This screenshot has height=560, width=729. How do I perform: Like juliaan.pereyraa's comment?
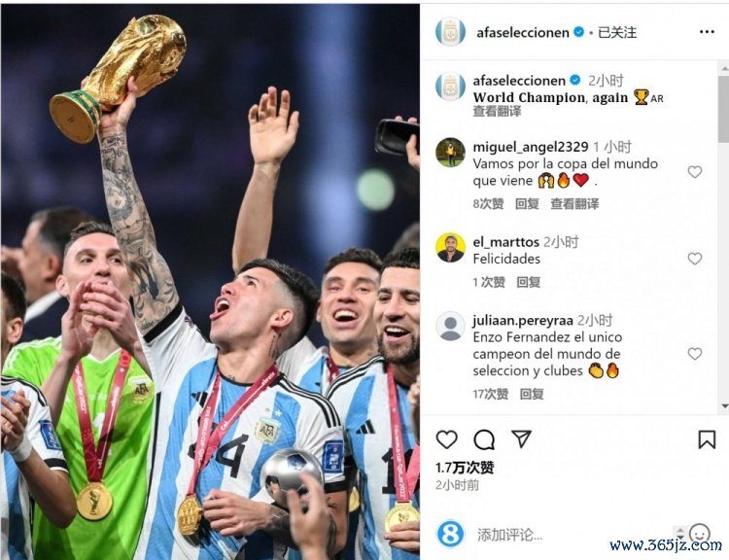pos(695,354)
